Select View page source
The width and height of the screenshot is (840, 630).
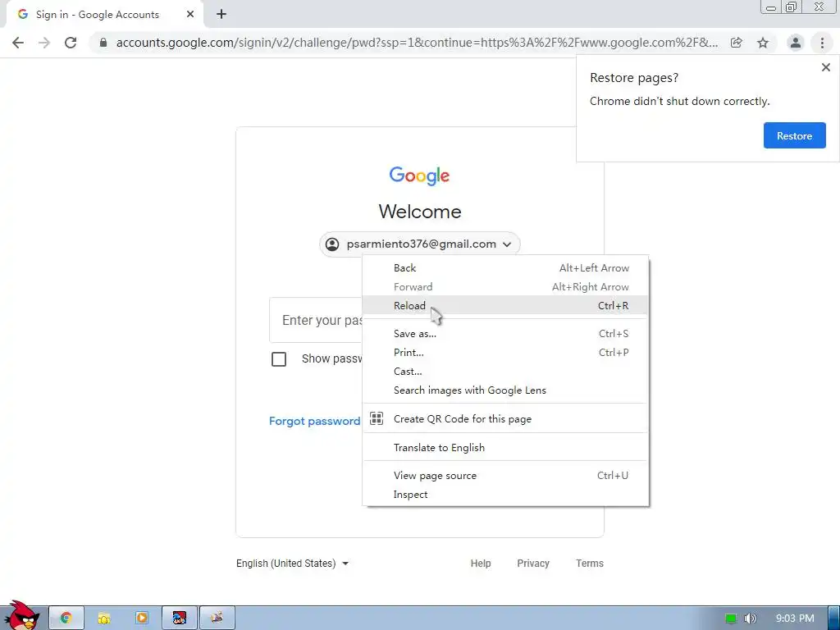[x=505, y=475]
